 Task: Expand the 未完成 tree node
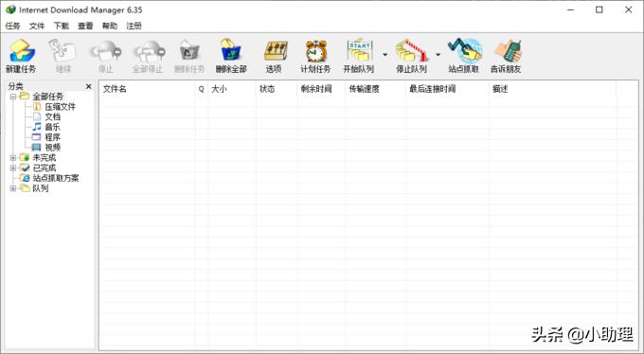click(x=13, y=158)
